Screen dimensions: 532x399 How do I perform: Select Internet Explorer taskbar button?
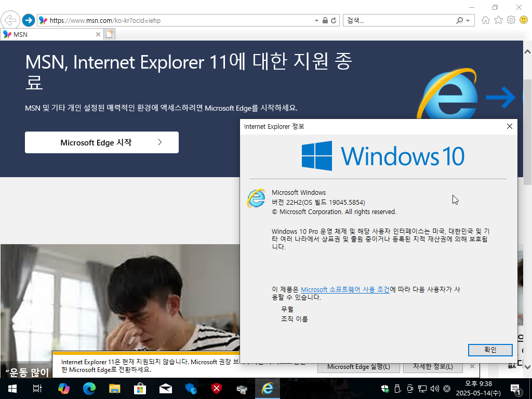coord(268,389)
